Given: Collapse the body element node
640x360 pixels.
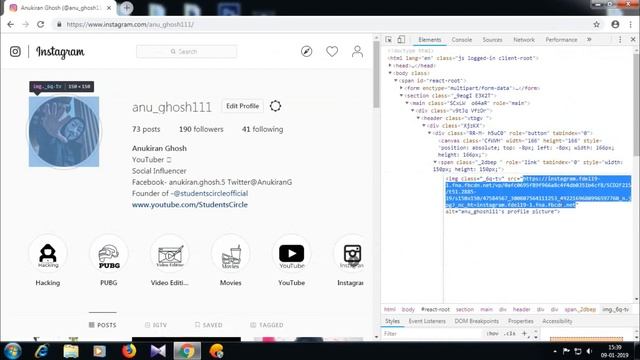Looking at the screenshot, I should [390, 73].
